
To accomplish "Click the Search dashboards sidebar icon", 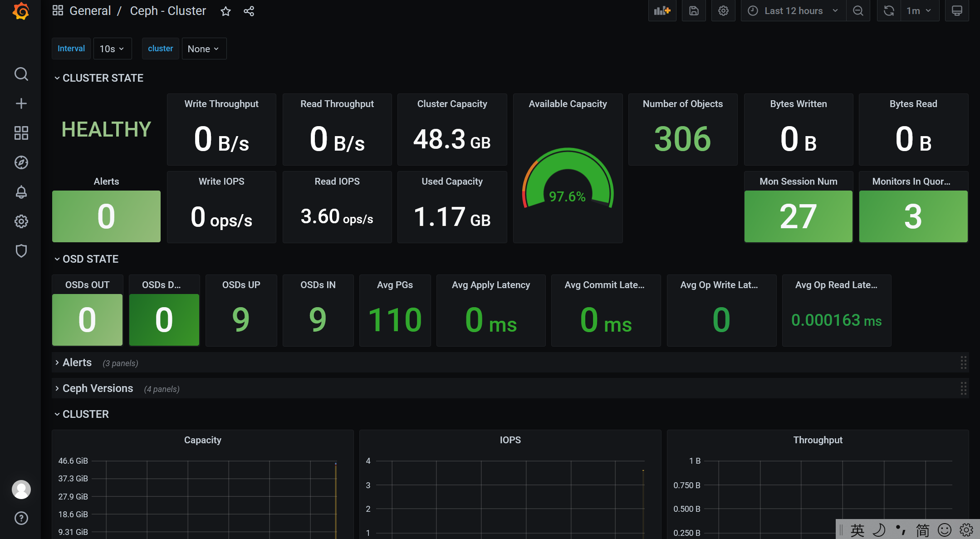I will pos(21,74).
